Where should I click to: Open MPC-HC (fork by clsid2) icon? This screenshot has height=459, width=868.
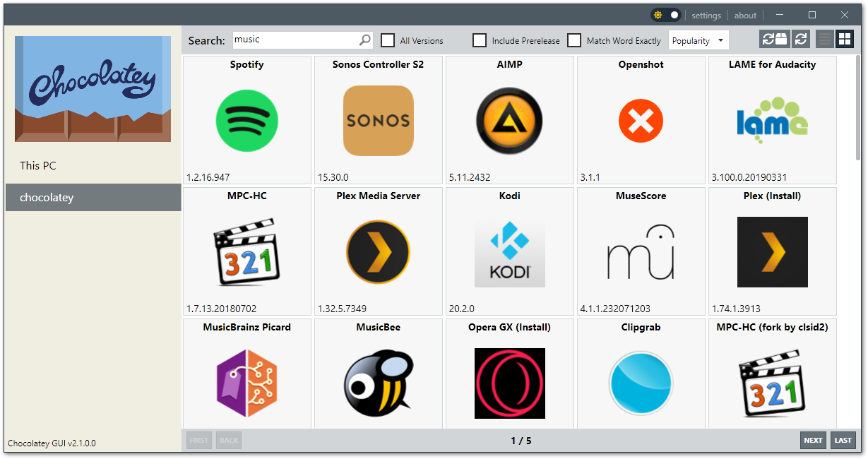[x=773, y=383]
